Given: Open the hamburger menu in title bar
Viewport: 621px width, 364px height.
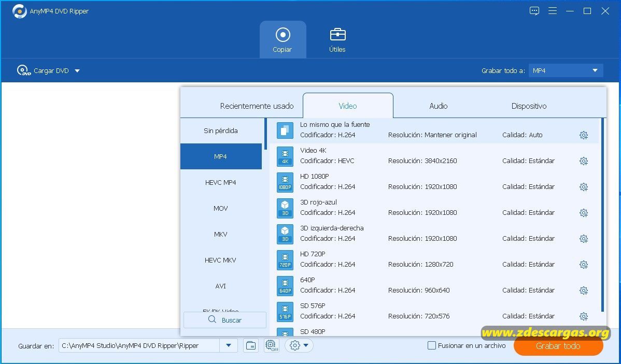Looking at the screenshot, I should [x=553, y=11].
